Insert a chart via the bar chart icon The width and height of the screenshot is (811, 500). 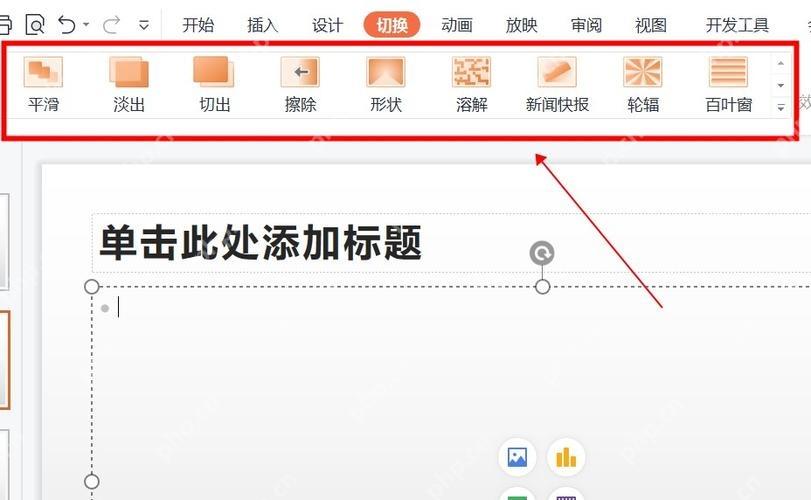click(x=566, y=457)
